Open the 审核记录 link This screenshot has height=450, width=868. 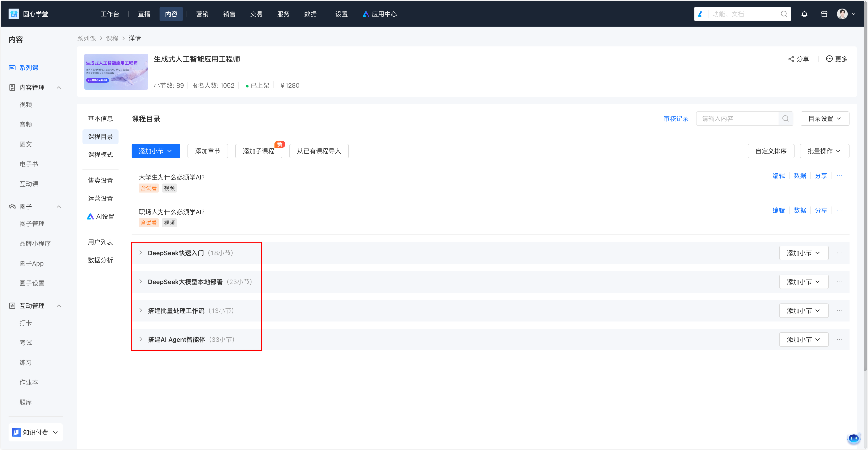(676, 119)
